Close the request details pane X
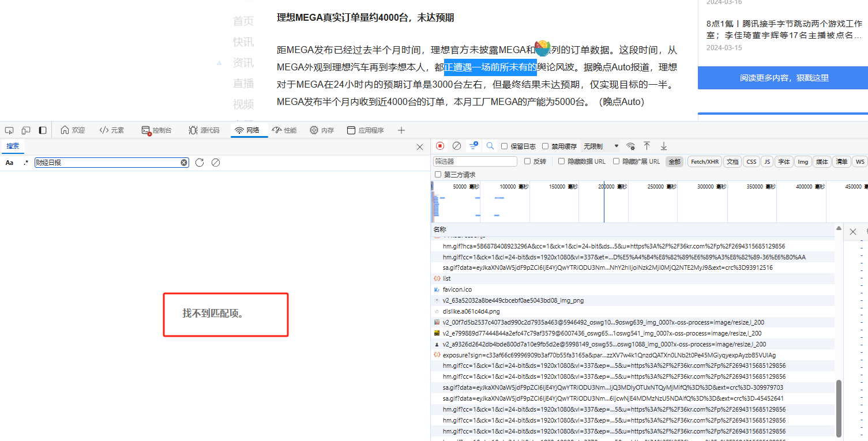The height and width of the screenshot is (441, 868). click(x=853, y=232)
